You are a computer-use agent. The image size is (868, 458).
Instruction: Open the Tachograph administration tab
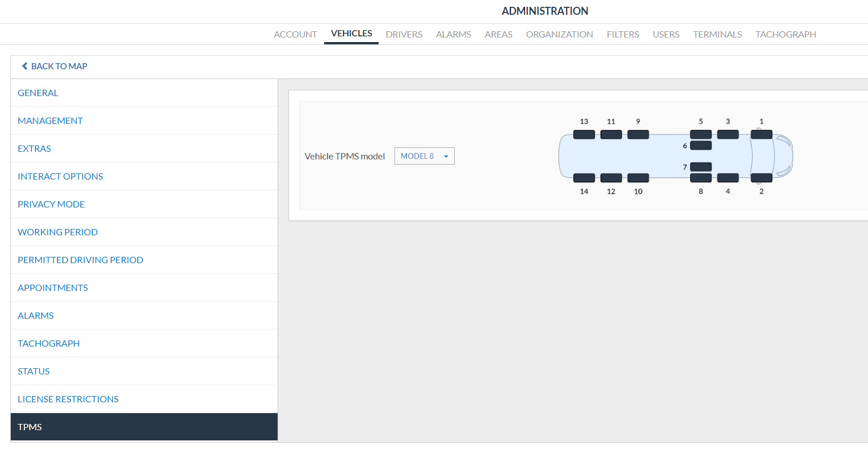(785, 35)
